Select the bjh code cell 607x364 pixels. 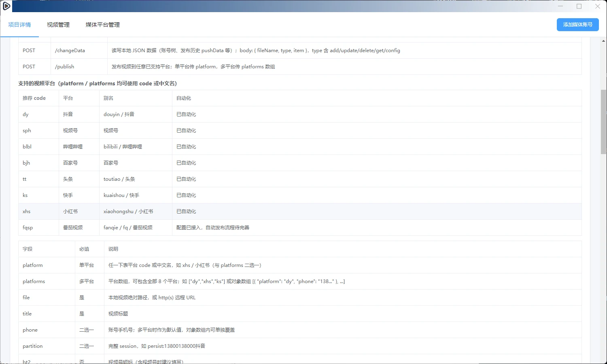point(39,163)
